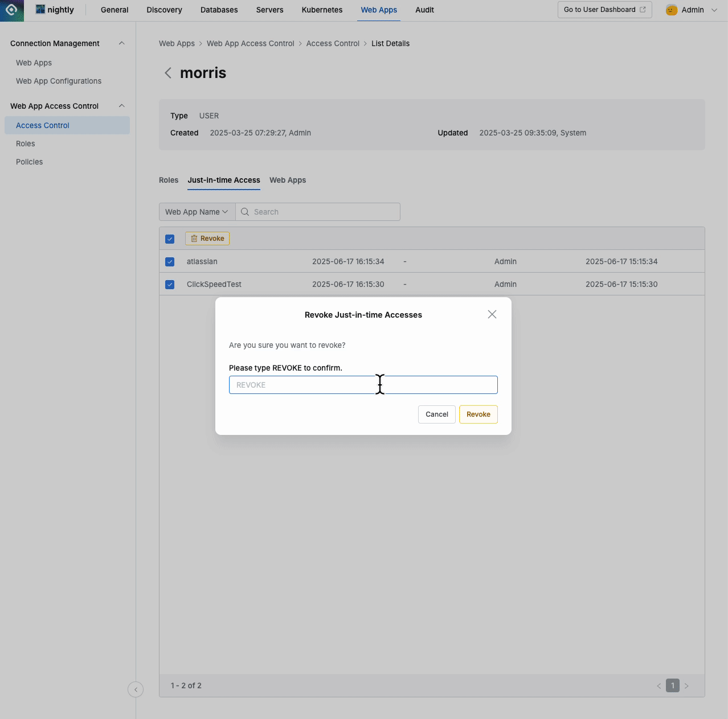Open Go to User Dashboard link
The image size is (728, 719).
pyautogui.click(x=604, y=10)
